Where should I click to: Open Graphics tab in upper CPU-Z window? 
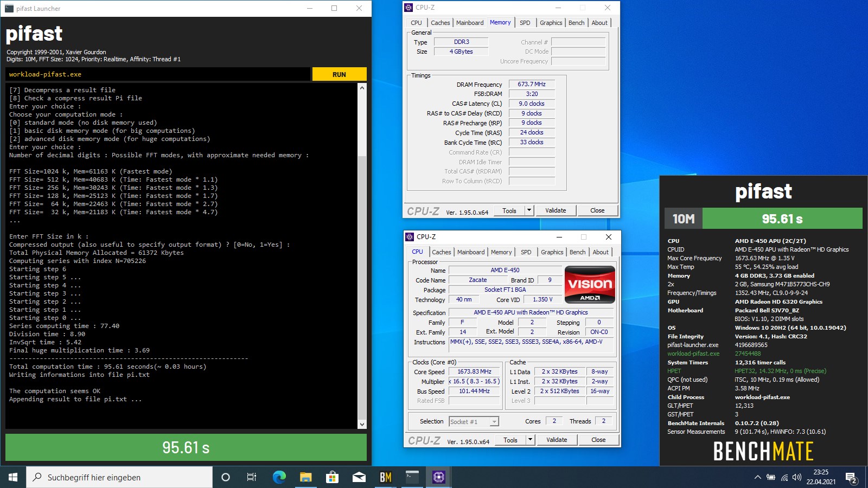551,23
